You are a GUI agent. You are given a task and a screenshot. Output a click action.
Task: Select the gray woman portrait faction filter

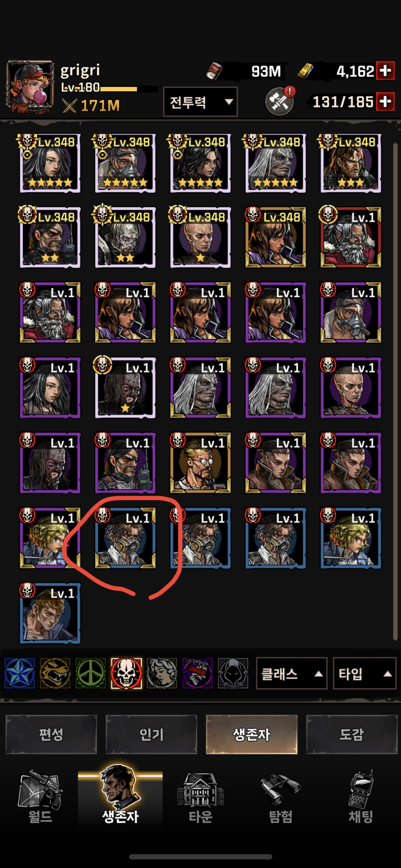[x=162, y=673]
